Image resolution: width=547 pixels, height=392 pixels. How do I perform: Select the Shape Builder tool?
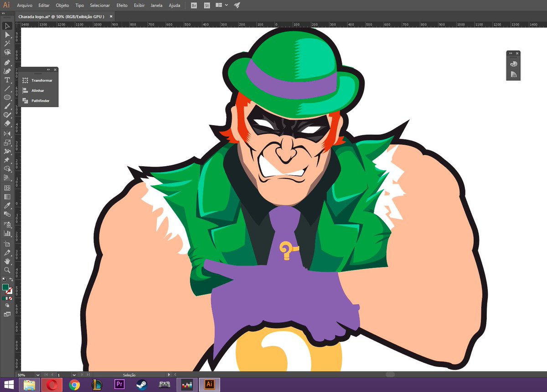(x=7, y=169)
